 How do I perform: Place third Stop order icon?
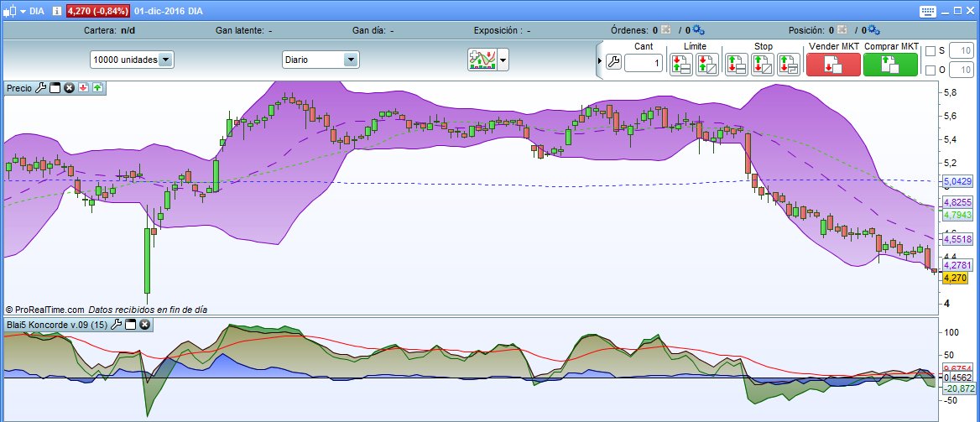pyautogui.click(x=789, y=65)
